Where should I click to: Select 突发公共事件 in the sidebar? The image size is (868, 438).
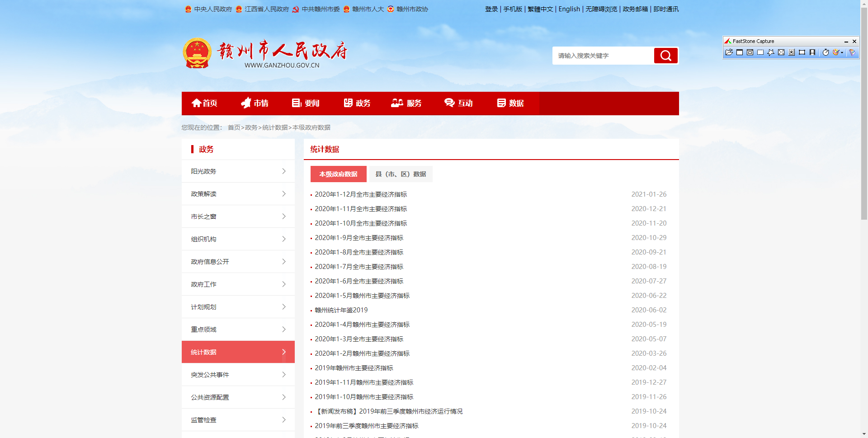coord(238,375)
